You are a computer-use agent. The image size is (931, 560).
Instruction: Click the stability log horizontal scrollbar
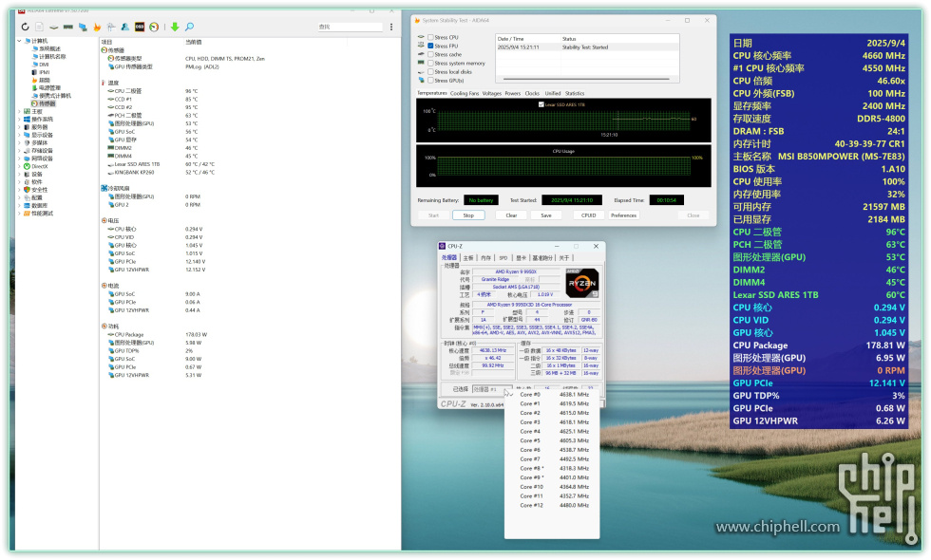coord(587,79)
